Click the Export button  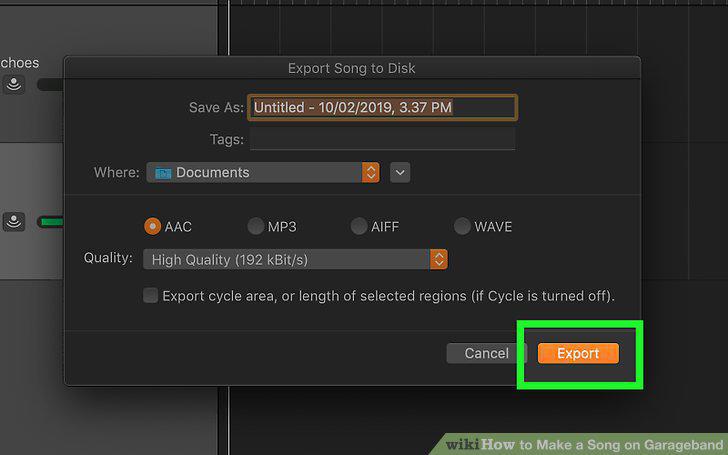tap(578, 353)
